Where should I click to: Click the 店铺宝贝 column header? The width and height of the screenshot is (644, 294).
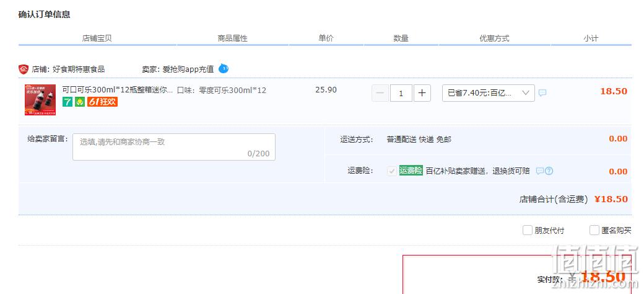coord(97,38)
